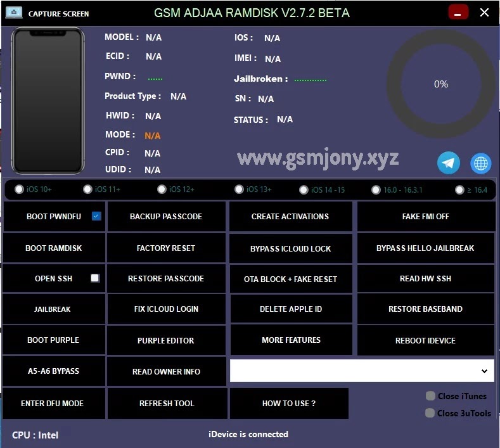Image resolution: width=500 pixels, height=448 pixels.
Task: Click the orange MODE N/A value
Action: click(153, 136)
